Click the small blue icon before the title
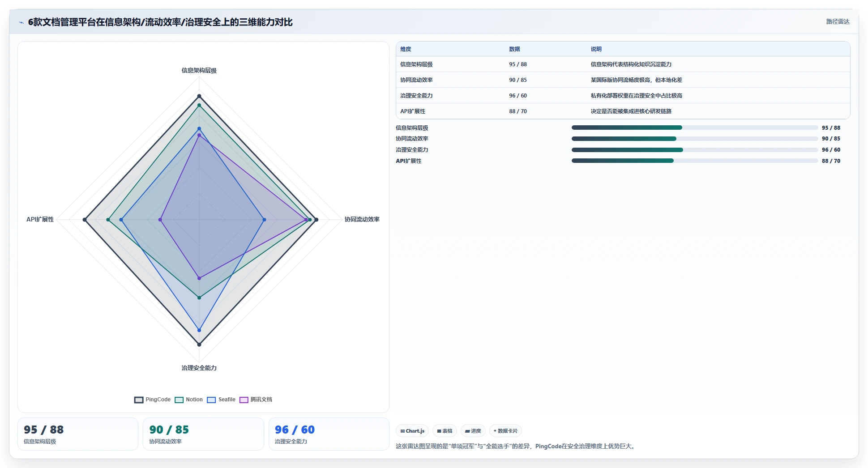The width and height of the screenshot is (868, 468). click(x=21, y=22)
